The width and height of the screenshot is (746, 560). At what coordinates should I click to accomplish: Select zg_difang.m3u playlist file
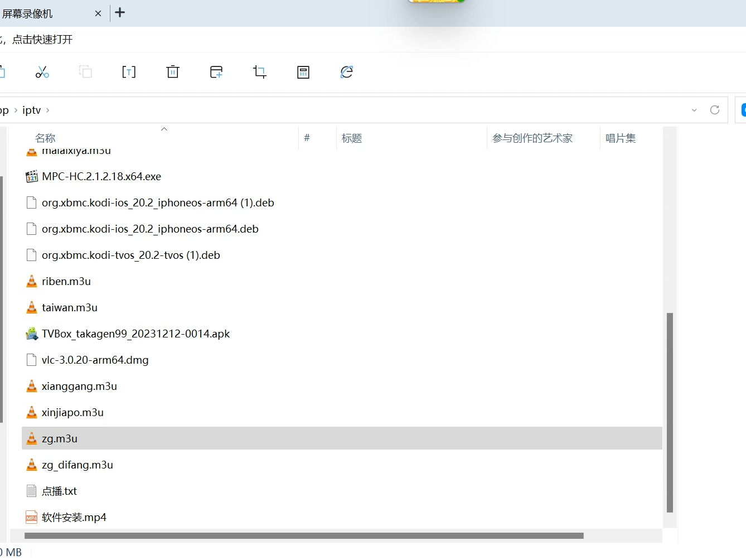(x=77, y=465)
